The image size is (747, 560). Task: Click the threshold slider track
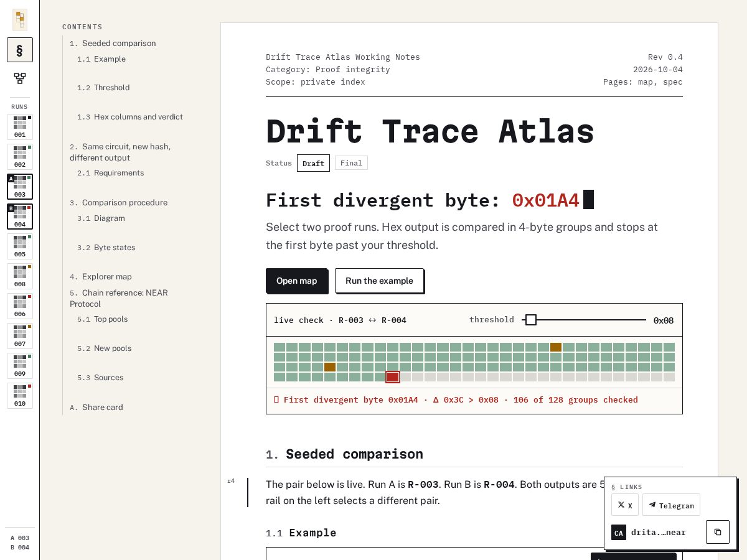584,320
